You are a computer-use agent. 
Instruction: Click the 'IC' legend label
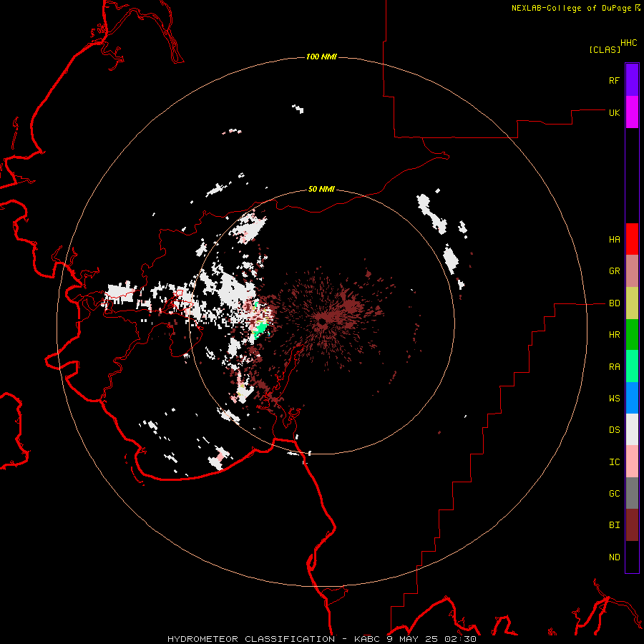pyautogui.click(x=614, y=462)
